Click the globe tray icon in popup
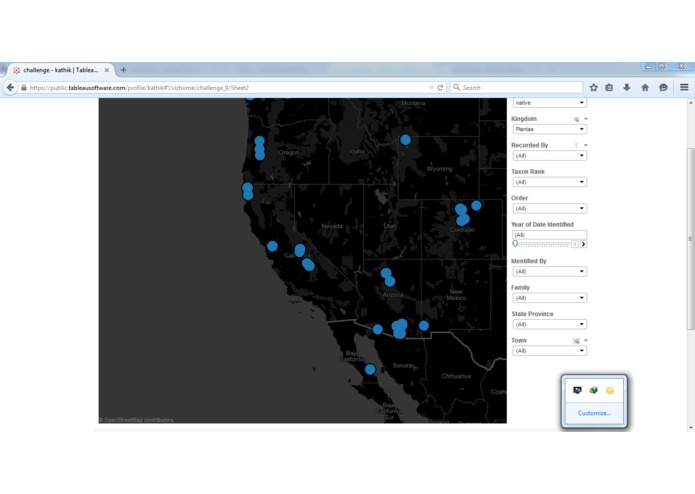The height and width of the screenshot is (494, 695). pyautogui.click(x=593, y=390)
